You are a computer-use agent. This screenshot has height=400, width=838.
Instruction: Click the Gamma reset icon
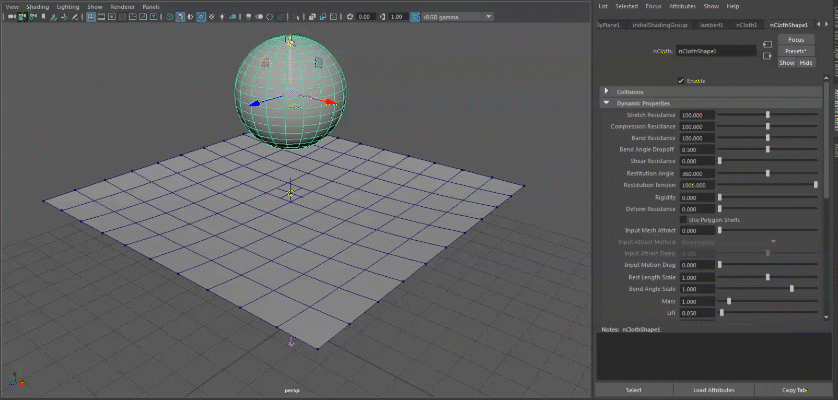382,17
